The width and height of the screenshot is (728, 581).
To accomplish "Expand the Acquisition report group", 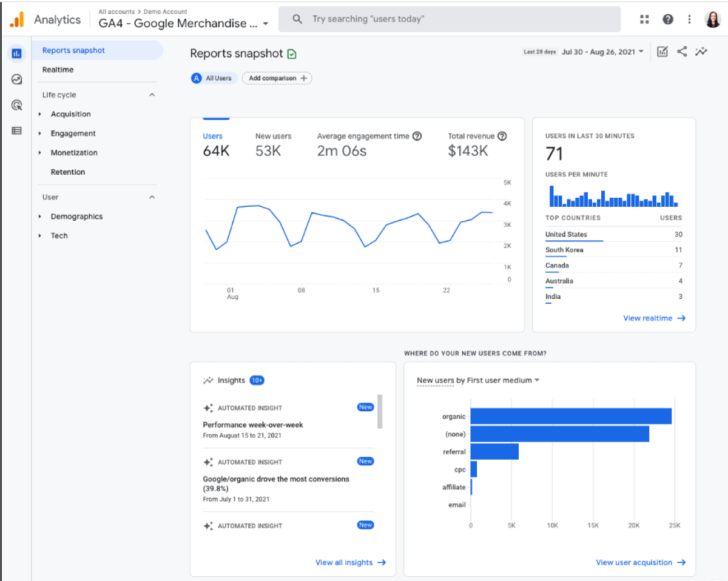I will 71,113.
